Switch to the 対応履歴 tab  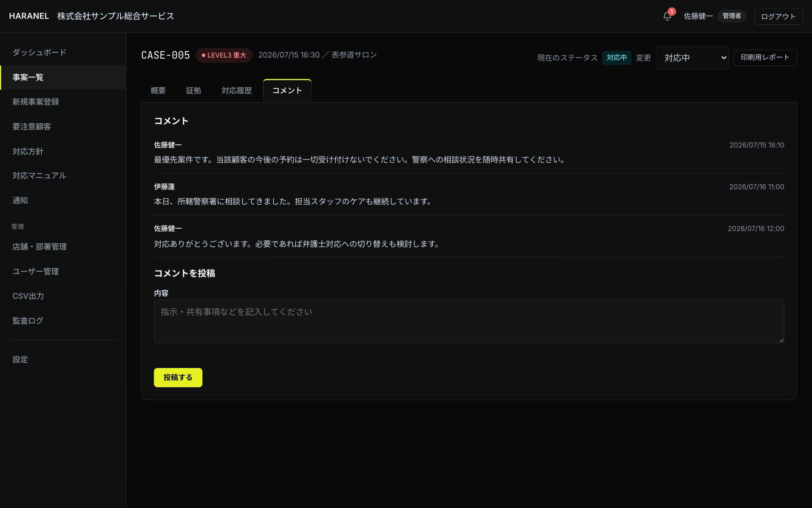point(236,91)
